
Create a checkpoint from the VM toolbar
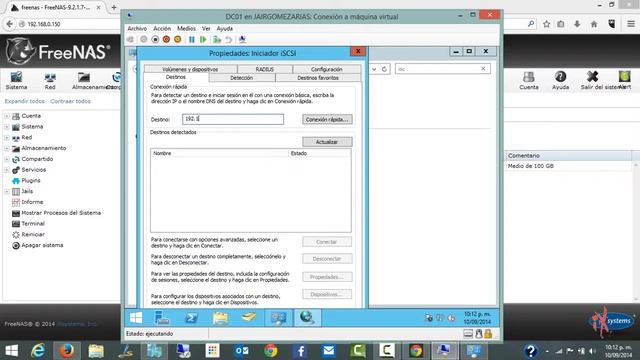217,40
